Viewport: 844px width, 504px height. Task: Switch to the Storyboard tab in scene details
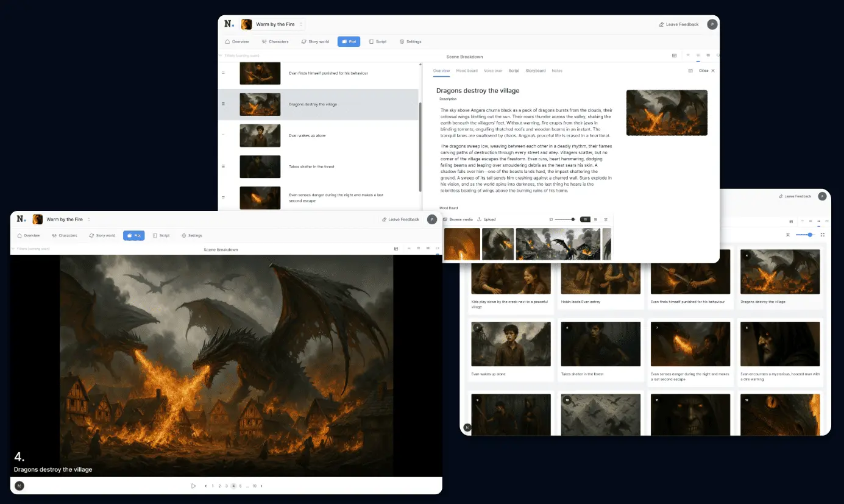pos(535,71)
